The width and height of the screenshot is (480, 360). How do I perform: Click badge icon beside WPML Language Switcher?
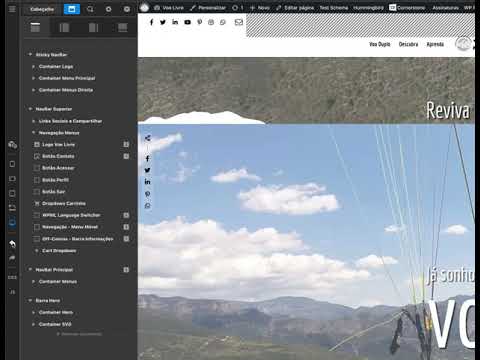(x=126, y=215)
